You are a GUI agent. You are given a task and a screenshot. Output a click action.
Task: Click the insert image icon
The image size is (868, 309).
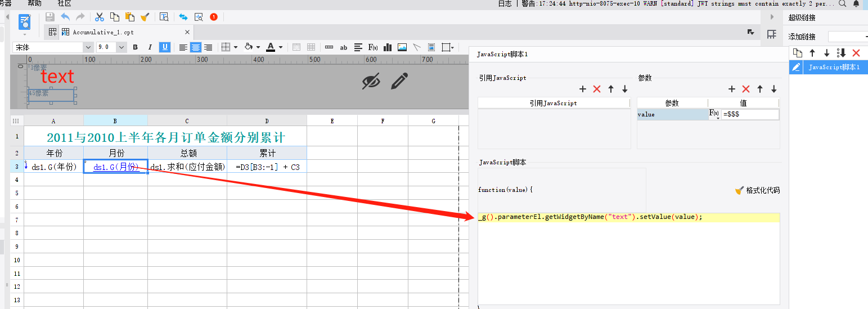(x=402, y=47)
